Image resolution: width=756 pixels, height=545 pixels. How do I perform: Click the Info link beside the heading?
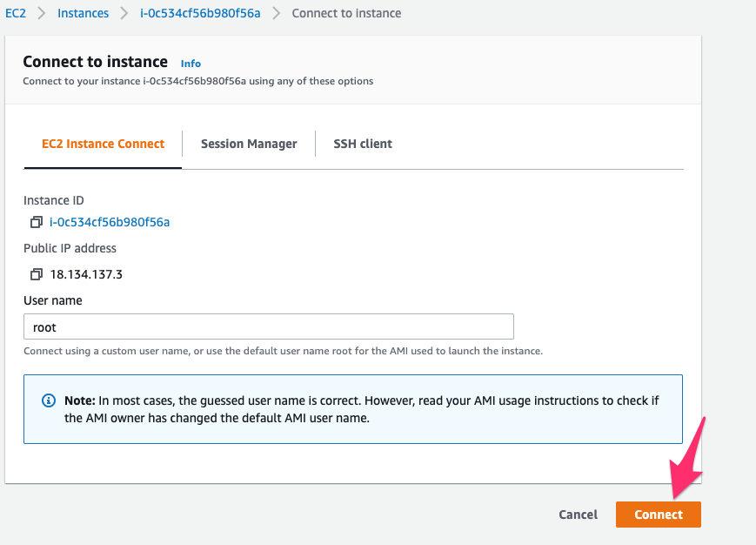click(191, 64)
